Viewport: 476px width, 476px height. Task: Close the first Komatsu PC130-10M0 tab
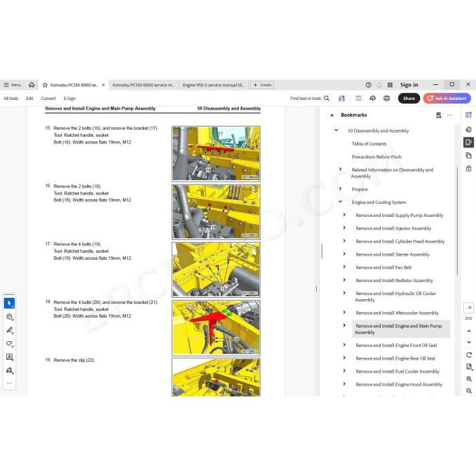point(103,85)
